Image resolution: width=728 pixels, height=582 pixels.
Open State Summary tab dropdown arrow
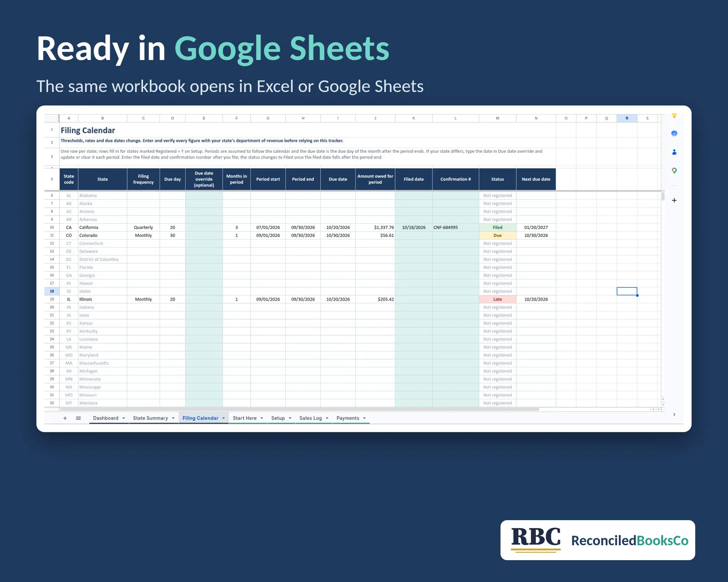173,418
